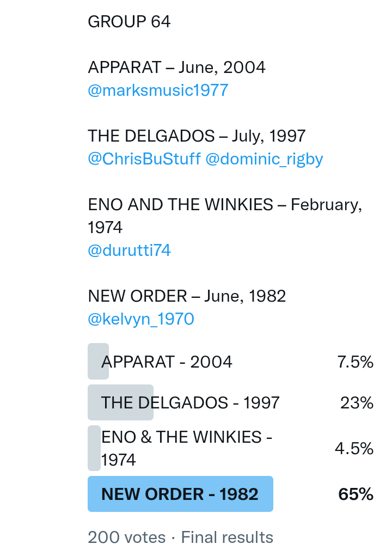Select the 'ENO & THE WINKIES - 1974' poll option
The width and height of the screenshot is (392, 556).
pos(187,448)
